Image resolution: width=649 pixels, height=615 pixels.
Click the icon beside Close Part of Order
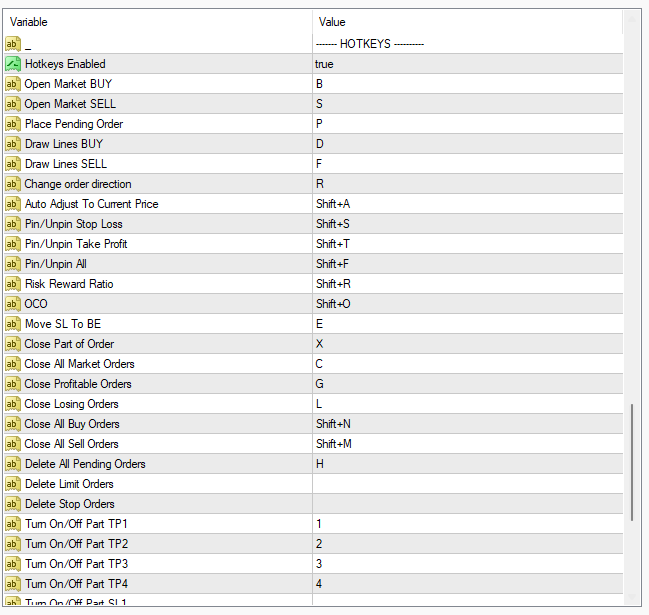13,344
